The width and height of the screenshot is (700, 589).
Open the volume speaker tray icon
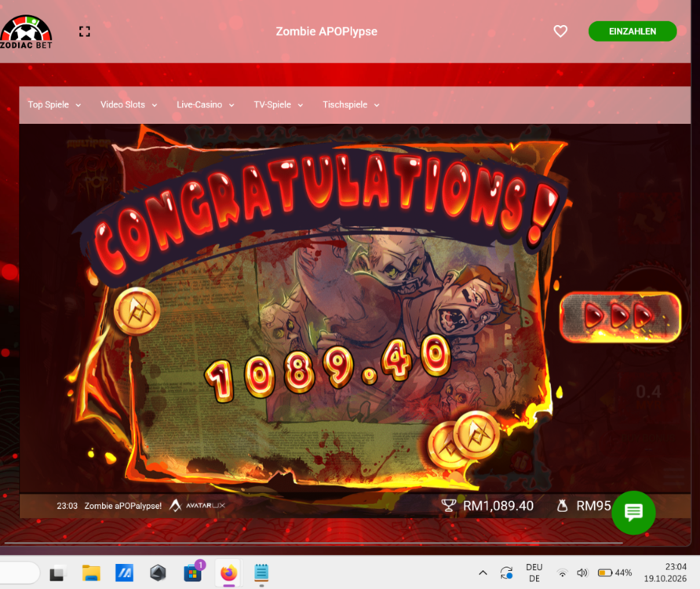pyautogui.click(x=582, y=573)
